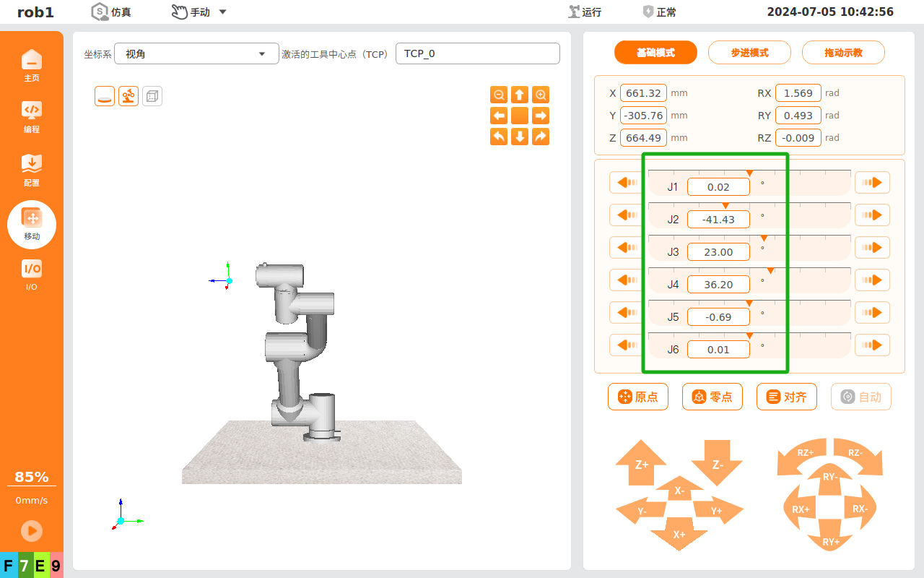Click the 正常 safety status indicator
Screen dimensions: 924x578
click(x=659, y=12)
